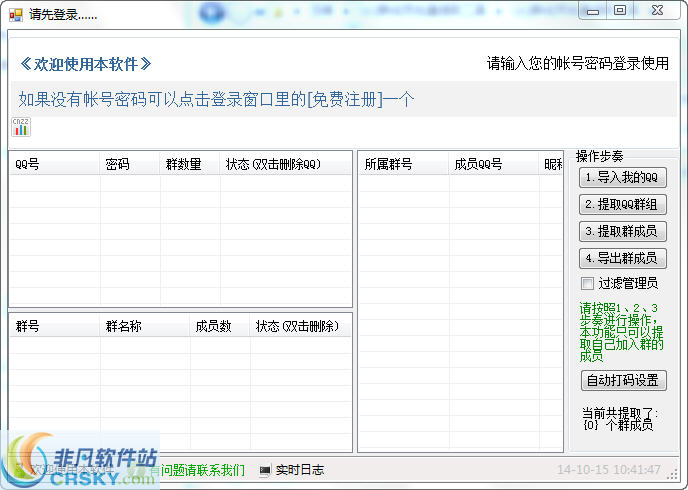
Task: Click the 当前共提取了 member count text
Action: [x=619, y=419]
